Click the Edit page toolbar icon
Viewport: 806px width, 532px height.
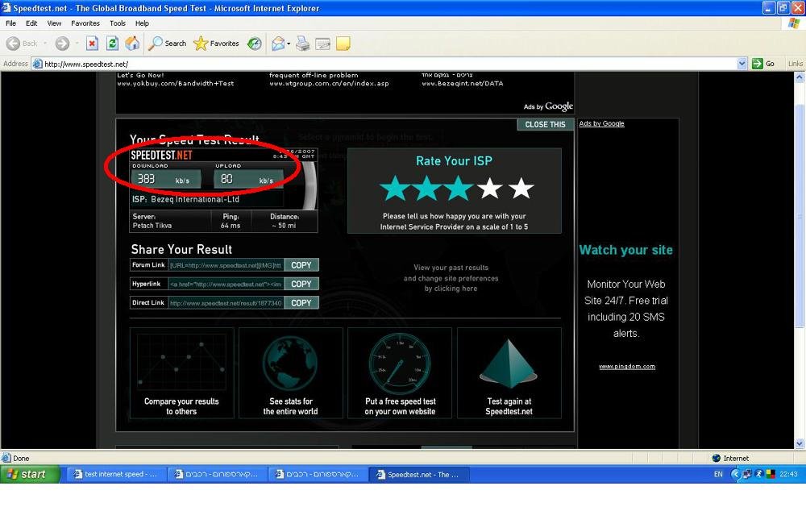[323, 44]
